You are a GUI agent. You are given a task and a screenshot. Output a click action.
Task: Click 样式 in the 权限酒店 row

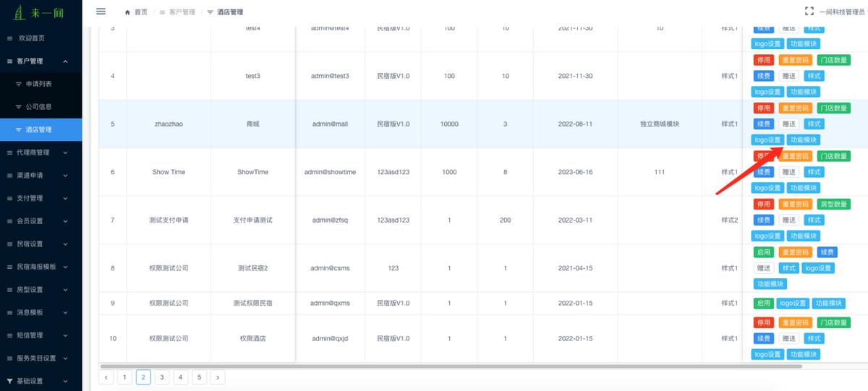(814, 338)
